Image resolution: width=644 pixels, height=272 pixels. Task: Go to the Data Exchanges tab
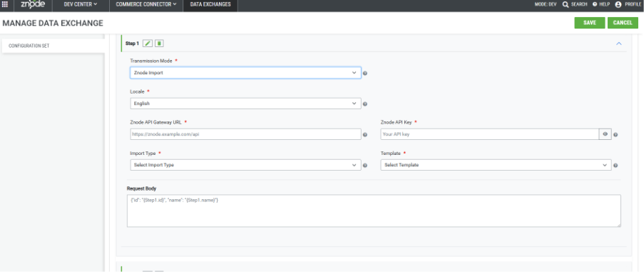pyautogui.click(x=210, y=4)
